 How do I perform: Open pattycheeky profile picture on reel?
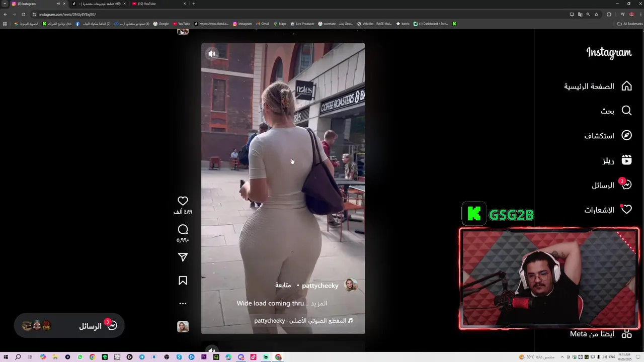tap(351, 285)
